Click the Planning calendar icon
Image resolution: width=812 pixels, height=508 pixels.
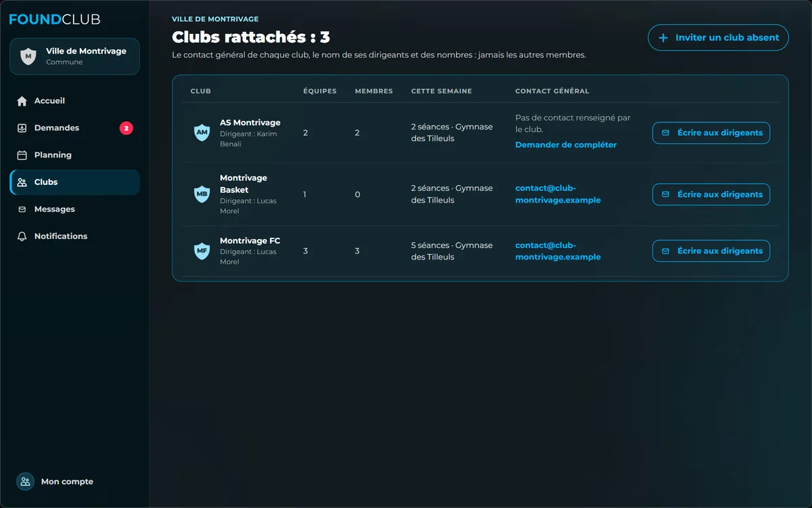[22, 155]
